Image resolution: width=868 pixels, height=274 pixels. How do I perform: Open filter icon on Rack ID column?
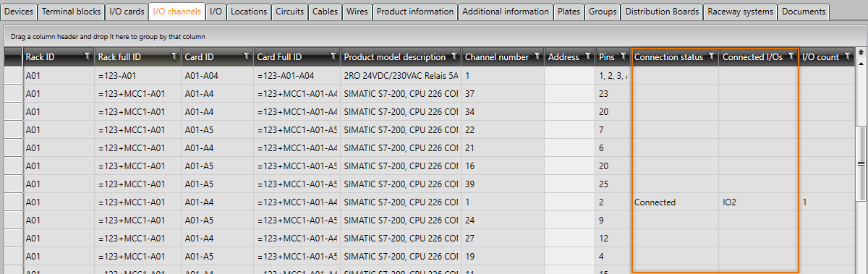click(x=88, y=56)
